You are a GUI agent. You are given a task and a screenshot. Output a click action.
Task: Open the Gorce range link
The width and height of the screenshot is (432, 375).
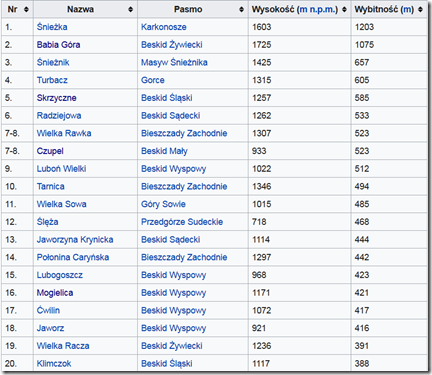(x=153, y=80)
